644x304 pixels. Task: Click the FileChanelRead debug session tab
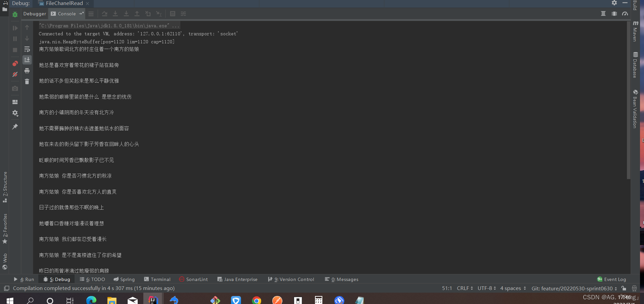[64, 3]
